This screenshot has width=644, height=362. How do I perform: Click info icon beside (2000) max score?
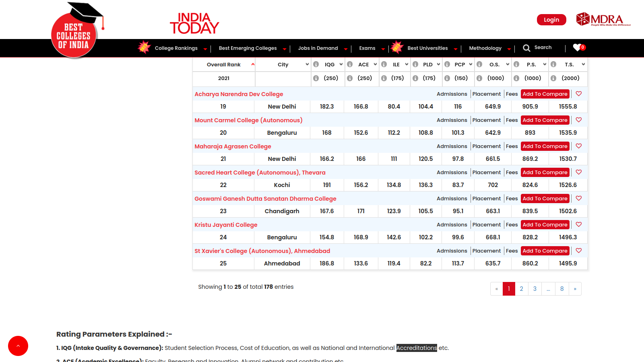553,78
